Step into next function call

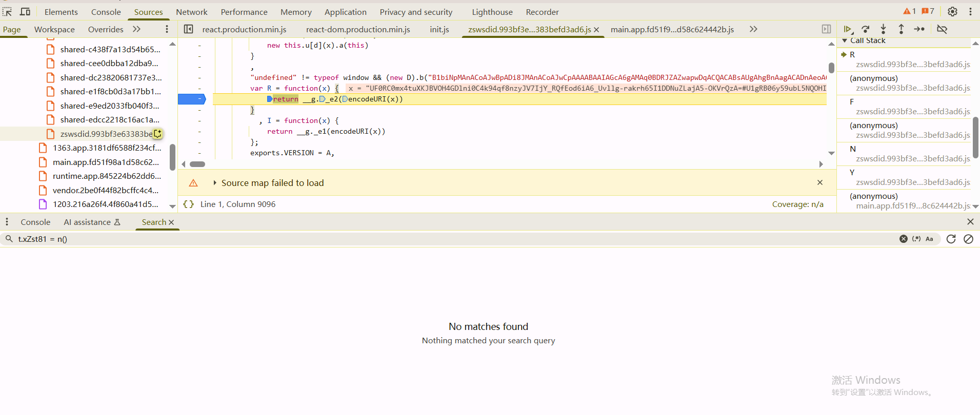[883, 29]
